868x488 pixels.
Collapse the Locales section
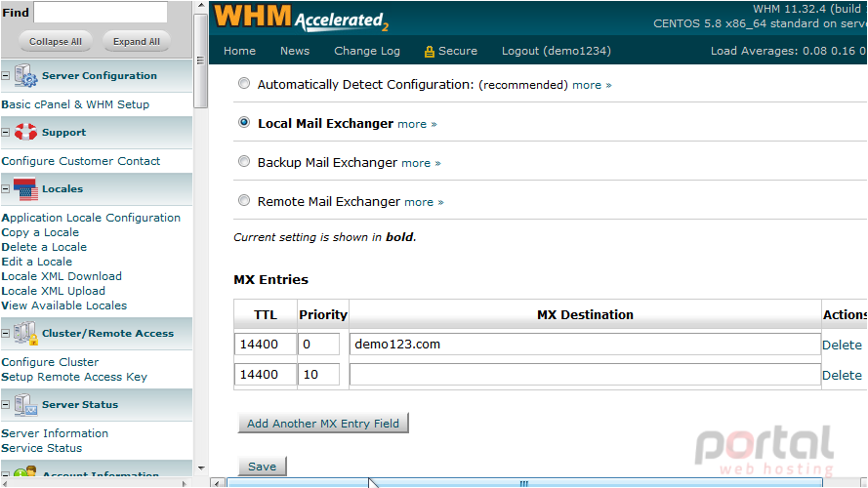(x=6, y=188)
